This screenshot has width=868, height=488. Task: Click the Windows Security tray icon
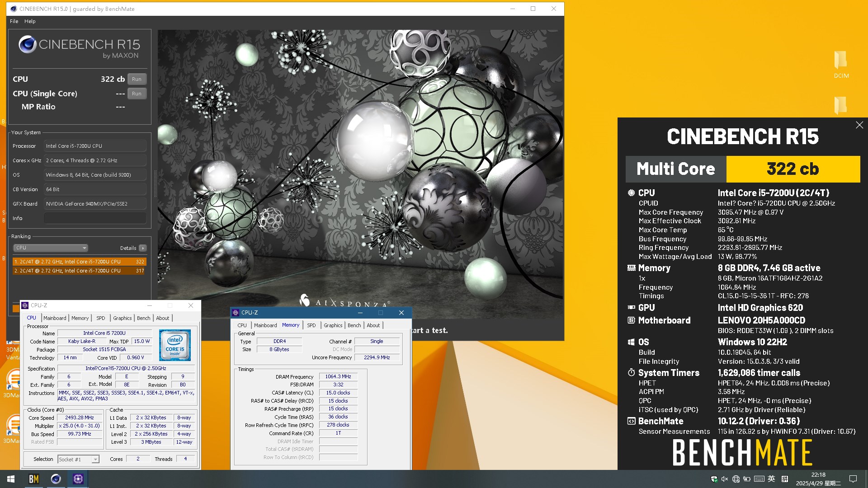click(714, 479)
